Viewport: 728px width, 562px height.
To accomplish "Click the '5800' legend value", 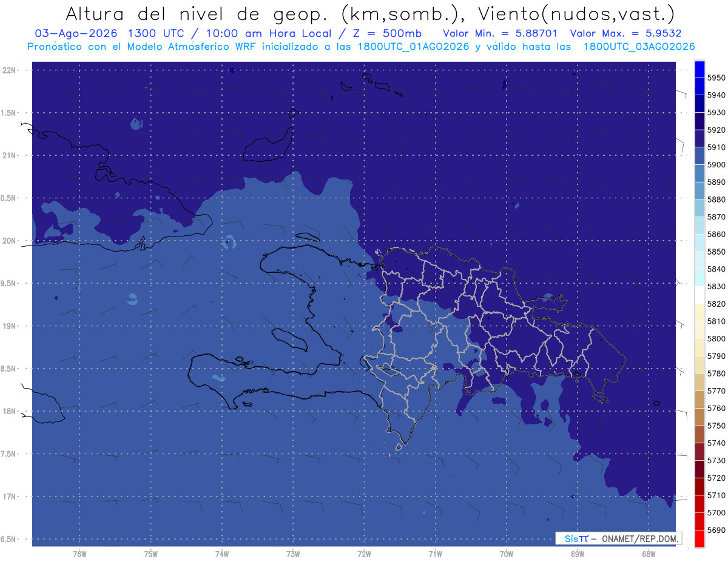I will click(716, 339).
